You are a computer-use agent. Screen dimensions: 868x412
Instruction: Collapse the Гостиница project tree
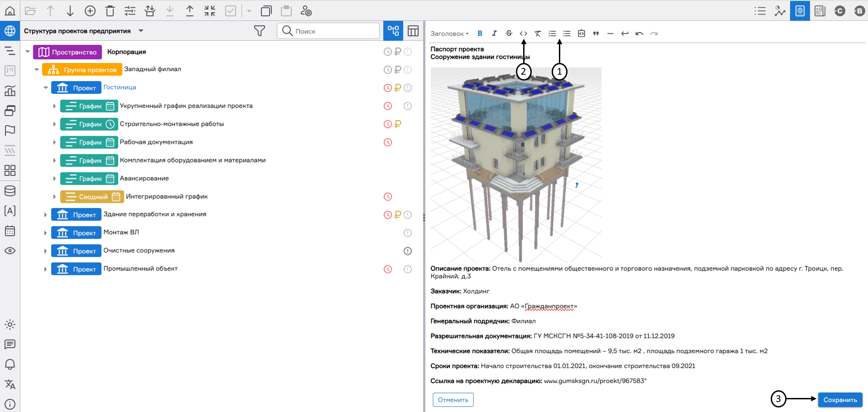[45, 87]
